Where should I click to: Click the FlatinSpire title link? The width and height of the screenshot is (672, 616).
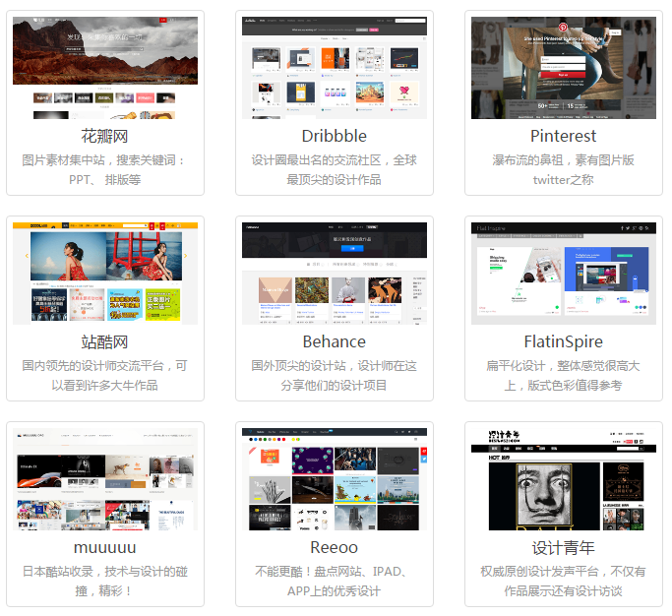tap(564, 342)
